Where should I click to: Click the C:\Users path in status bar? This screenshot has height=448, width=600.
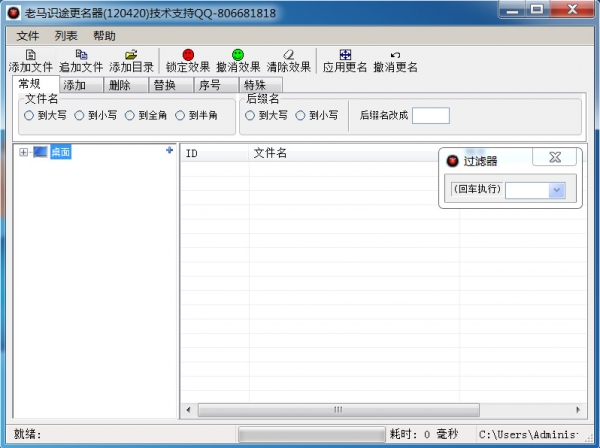coord(528,435)
